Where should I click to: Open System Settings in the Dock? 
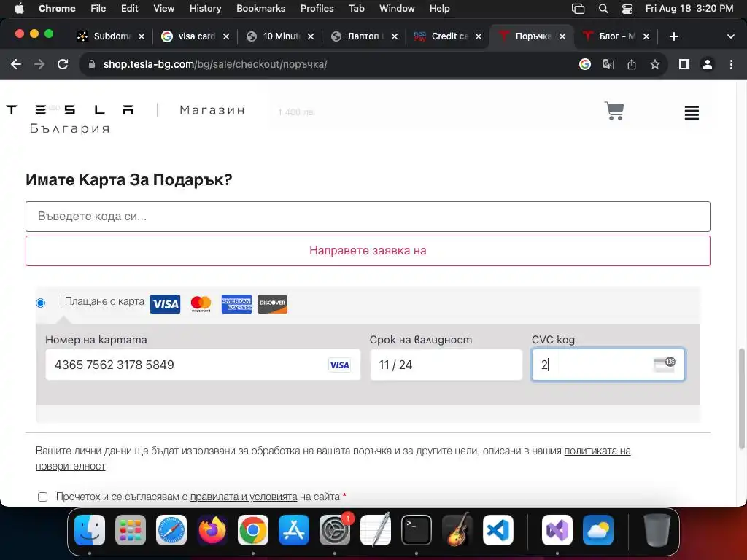[x=335, y=530]
